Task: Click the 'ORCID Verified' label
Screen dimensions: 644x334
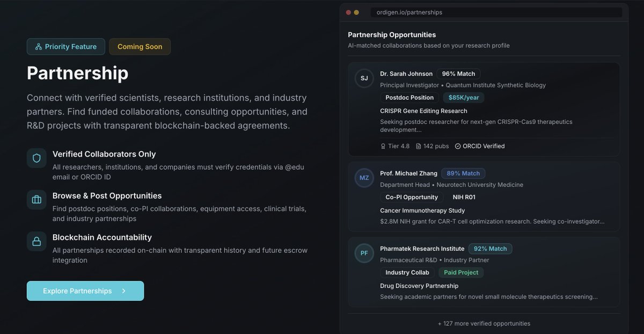Action: coord(484,146)
